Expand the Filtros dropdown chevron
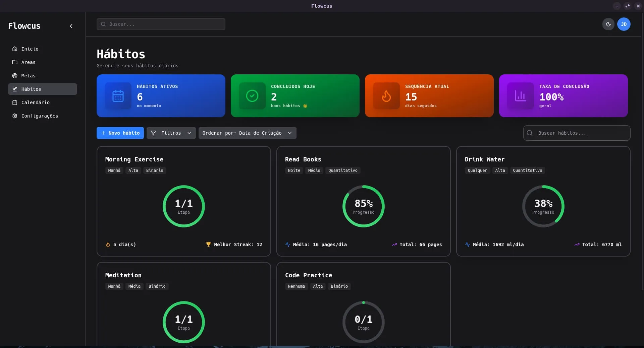 [x=189, y=133]
